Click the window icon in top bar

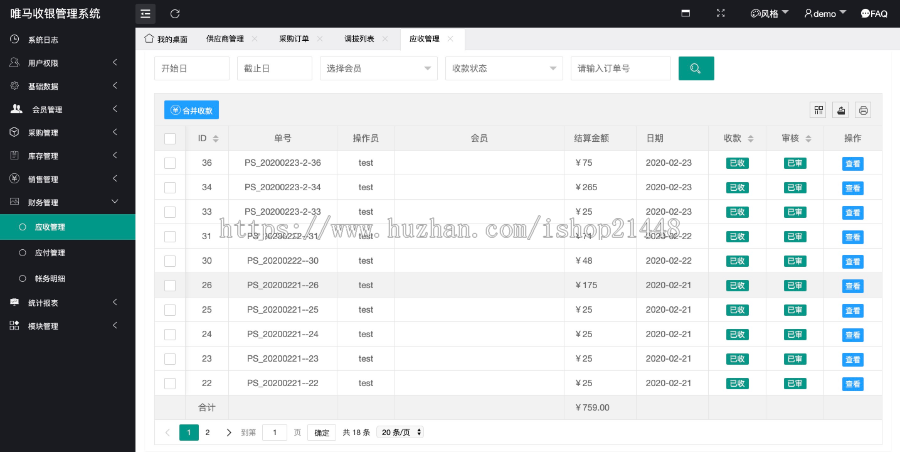(x=685, y=13)
